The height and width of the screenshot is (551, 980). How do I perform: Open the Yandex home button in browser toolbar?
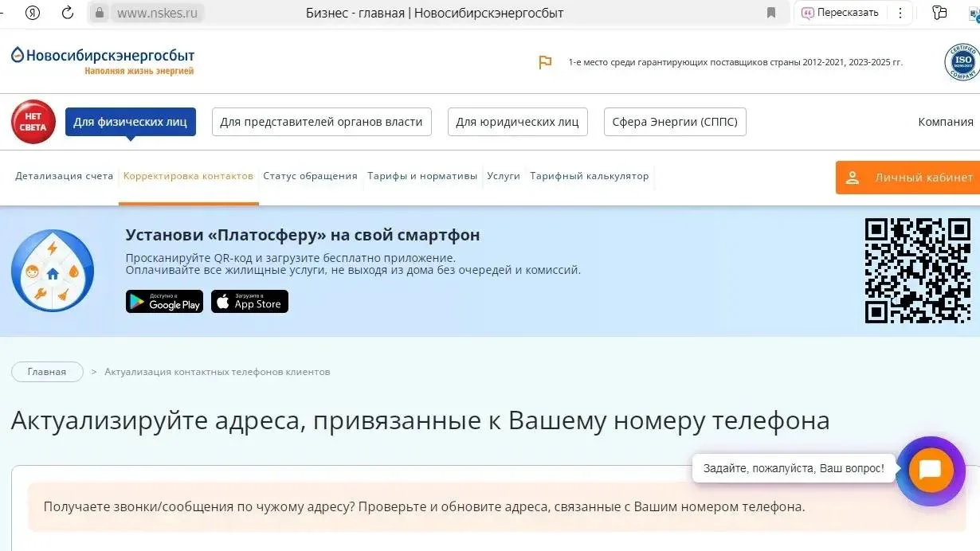pos(33,13)
